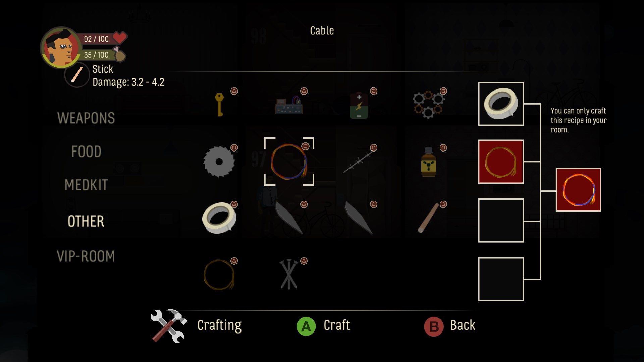Select the radioactive bottle recipe
Screen dimensions: 644x362
428,162
